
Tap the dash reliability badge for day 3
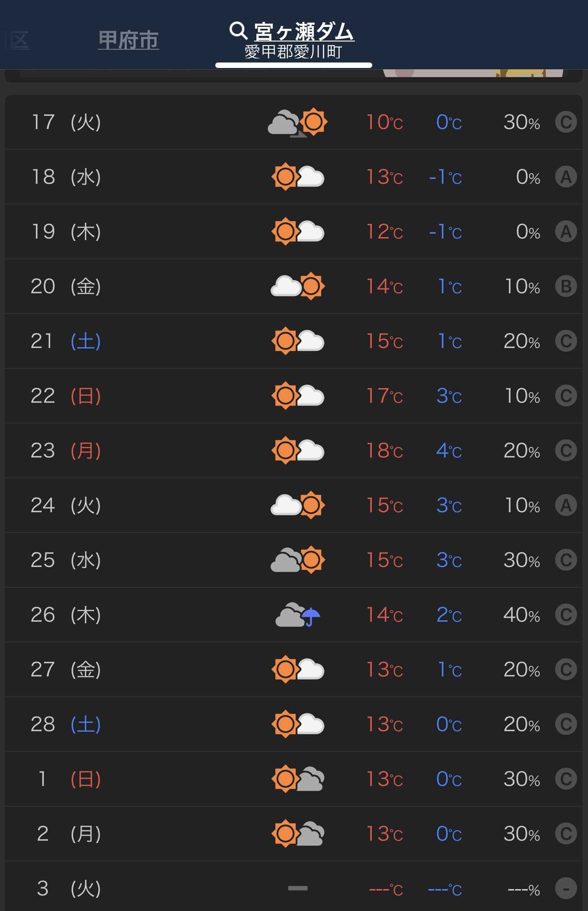click(x=566, y=889)
